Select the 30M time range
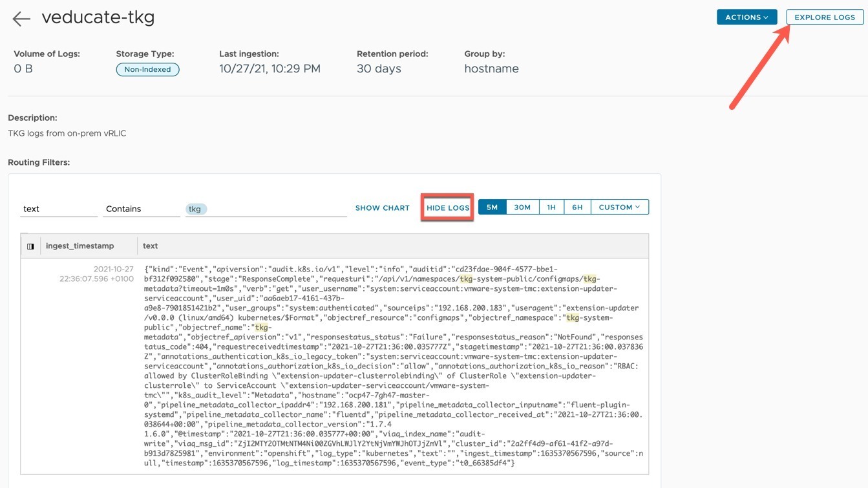 [522, 207]
